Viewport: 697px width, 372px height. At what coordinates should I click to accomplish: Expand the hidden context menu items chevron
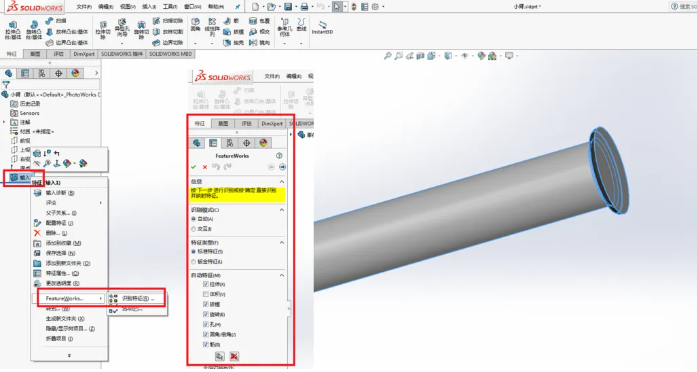point(69,355)
